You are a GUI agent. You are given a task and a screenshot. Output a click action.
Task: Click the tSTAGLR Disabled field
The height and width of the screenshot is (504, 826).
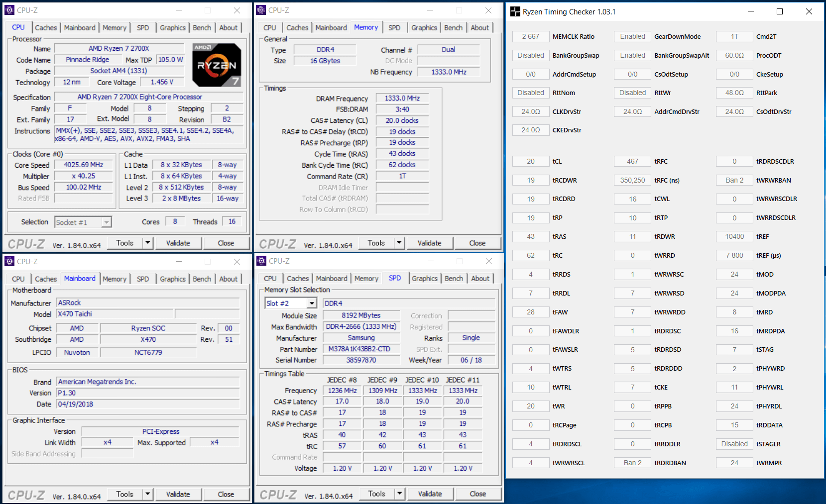click(734, 444)
